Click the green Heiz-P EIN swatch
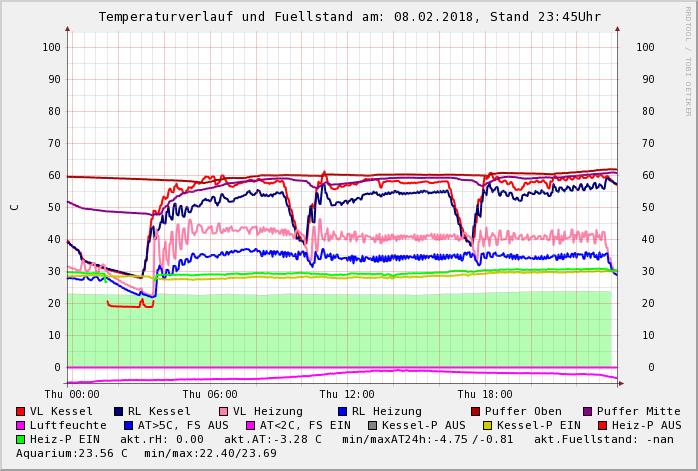Viewport: 698px width, 471px height. 21,439
